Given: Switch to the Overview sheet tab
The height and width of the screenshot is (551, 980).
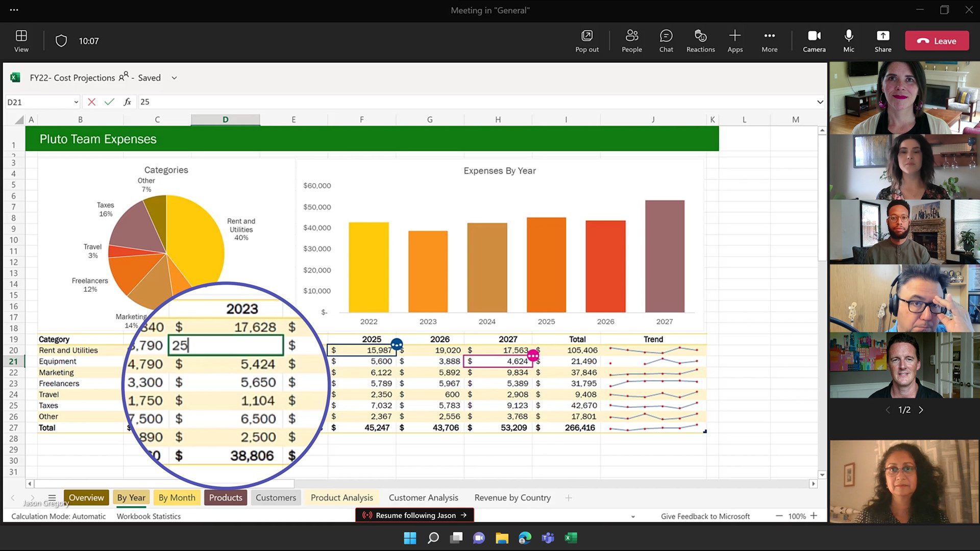Looking at the screenshot, I should click(x=85, y=497).
